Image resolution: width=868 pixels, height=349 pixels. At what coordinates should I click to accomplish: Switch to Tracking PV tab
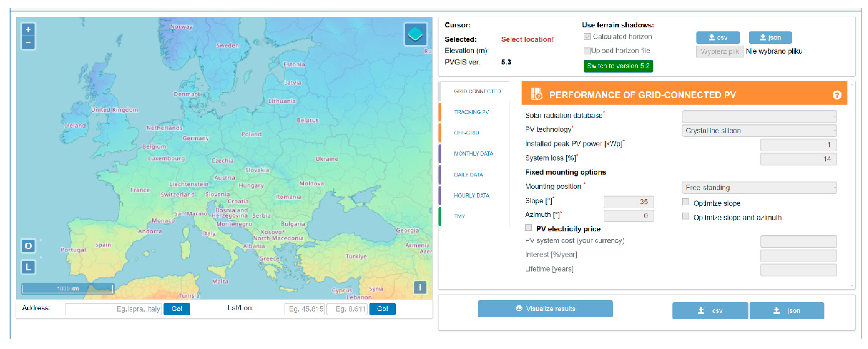point(471,112)
